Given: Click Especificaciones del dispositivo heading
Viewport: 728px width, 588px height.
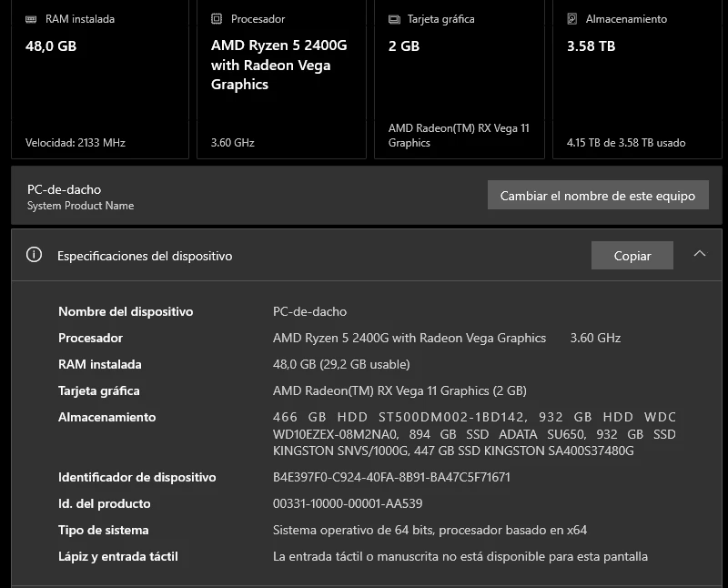Looking at the screenshot, I should 145,256.
